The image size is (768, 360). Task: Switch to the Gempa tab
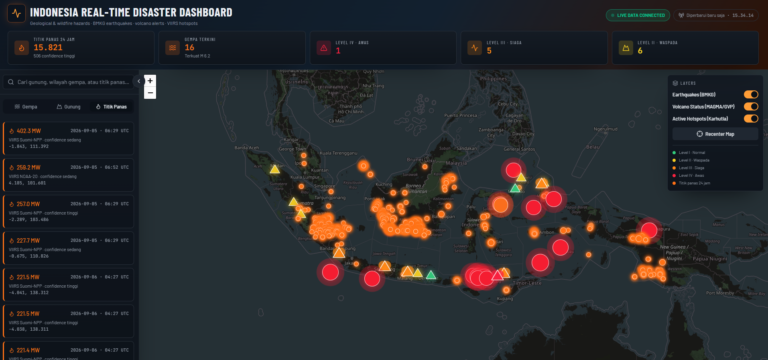click(26, 106)
